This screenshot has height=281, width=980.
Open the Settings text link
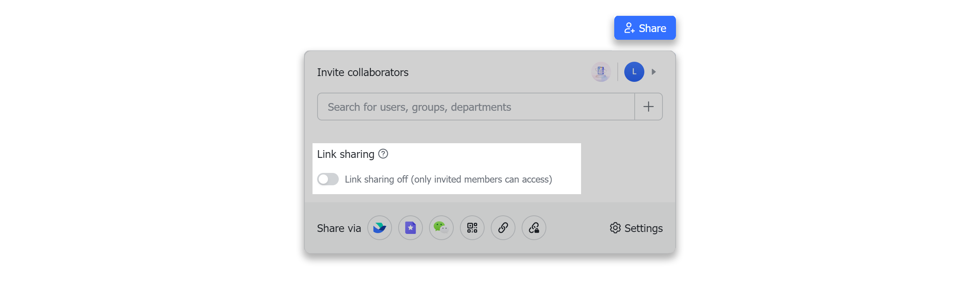coord(644,228)
